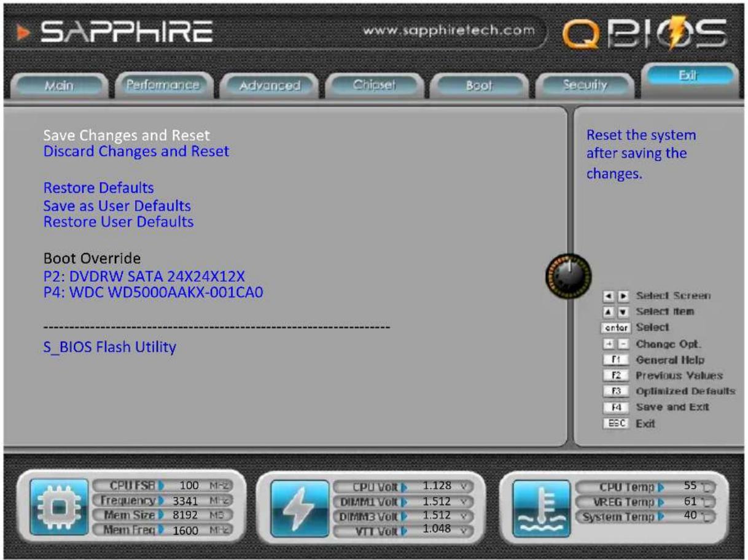Screen dimensions: 748x560
Task: Click the right arrow Select Screen key
Action: click(x=623, y=296)
